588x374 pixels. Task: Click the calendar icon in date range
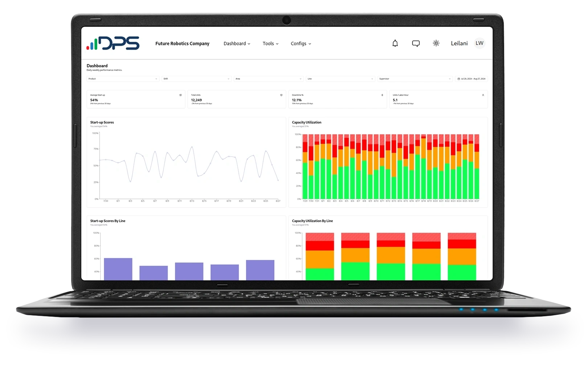(x=459, y=79)
